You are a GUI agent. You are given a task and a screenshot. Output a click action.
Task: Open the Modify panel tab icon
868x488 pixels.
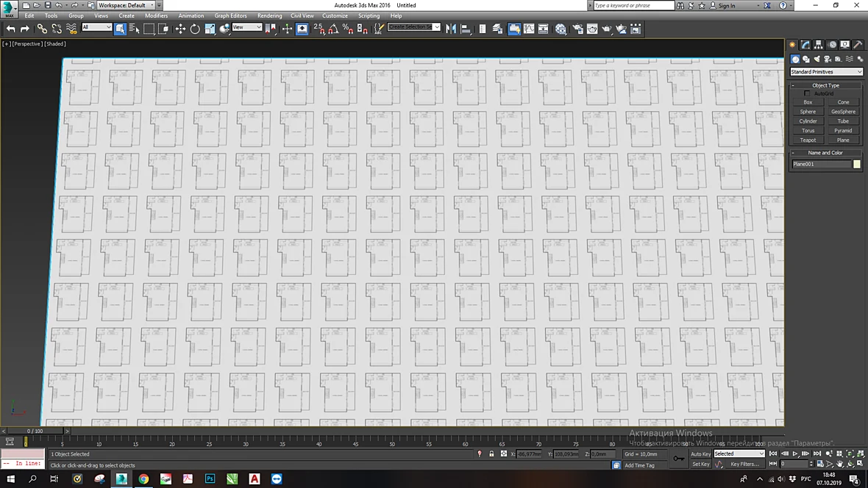(x=805, y=44)
